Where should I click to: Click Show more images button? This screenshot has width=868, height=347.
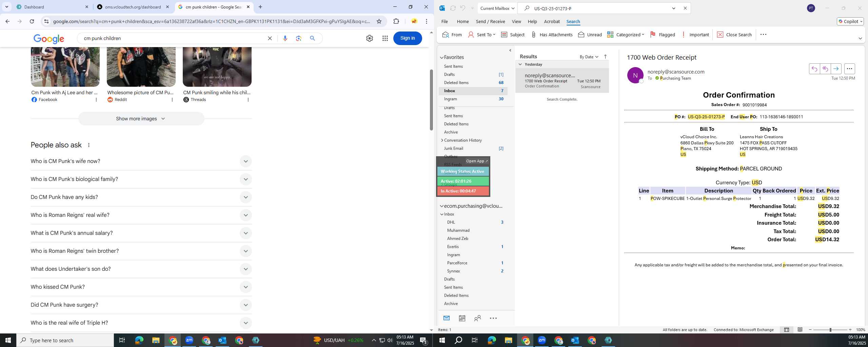(x=141, y=119)
